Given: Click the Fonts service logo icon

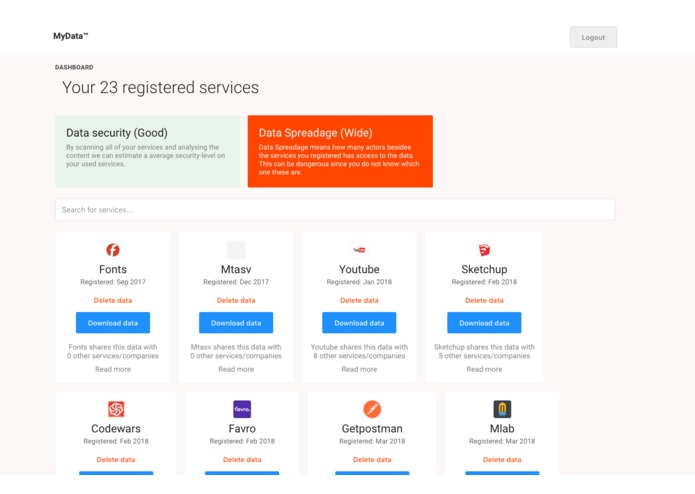Looking at the screenshot, I should tap(113, 250).
